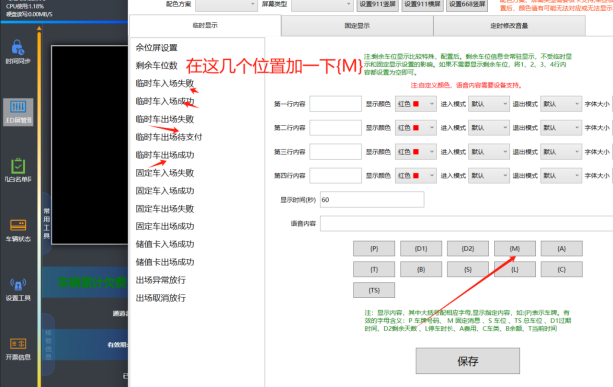
Task: Insert the {B} balance tag
Action: (x=421, y=269)
